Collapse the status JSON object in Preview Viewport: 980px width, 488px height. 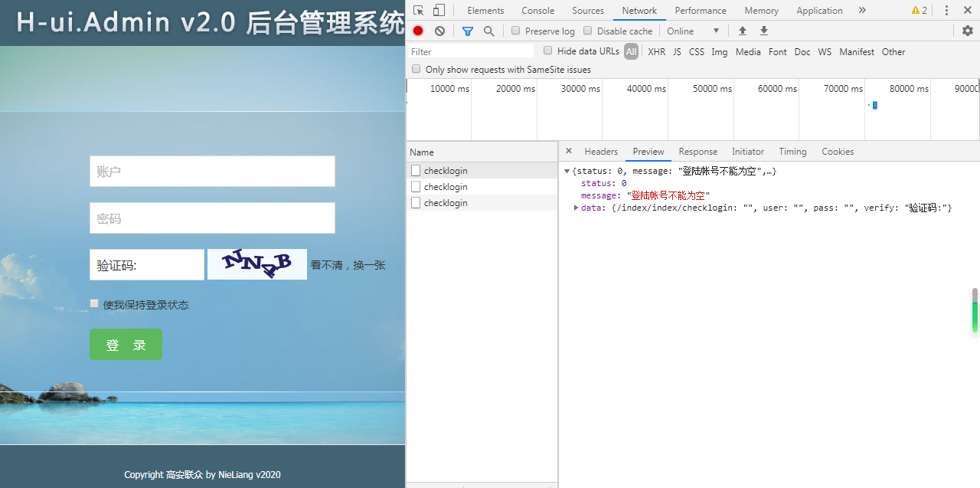567,171
